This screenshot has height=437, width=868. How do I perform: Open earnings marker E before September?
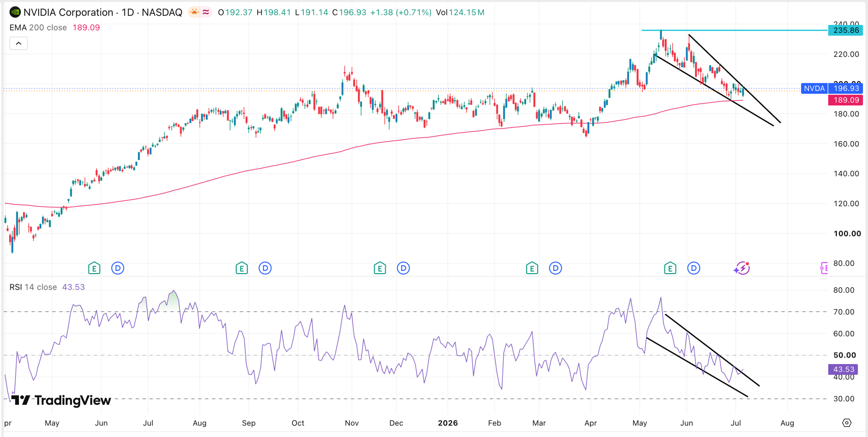click(x=242, y=268)
